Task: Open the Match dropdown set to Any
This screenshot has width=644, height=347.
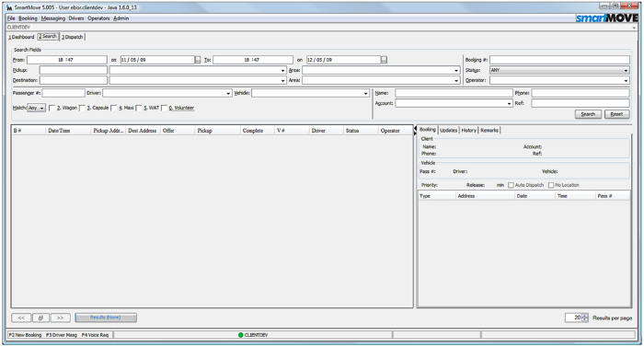Action: click(x=36, y=108)
